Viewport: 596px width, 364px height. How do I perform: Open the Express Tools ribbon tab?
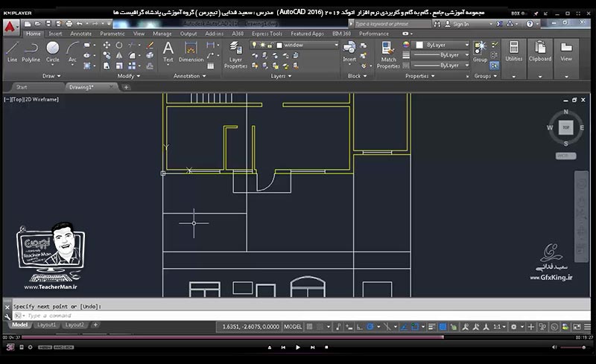tap(267, 33)
